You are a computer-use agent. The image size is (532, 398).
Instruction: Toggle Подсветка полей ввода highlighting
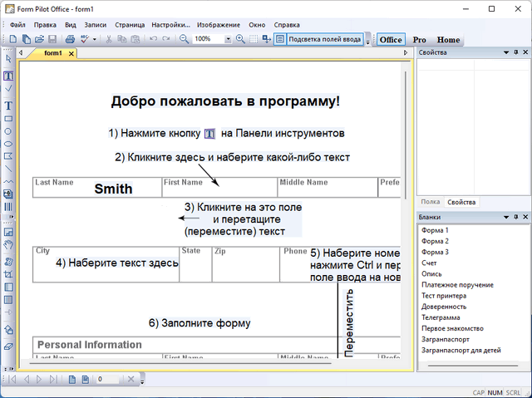tap(318, 39)
